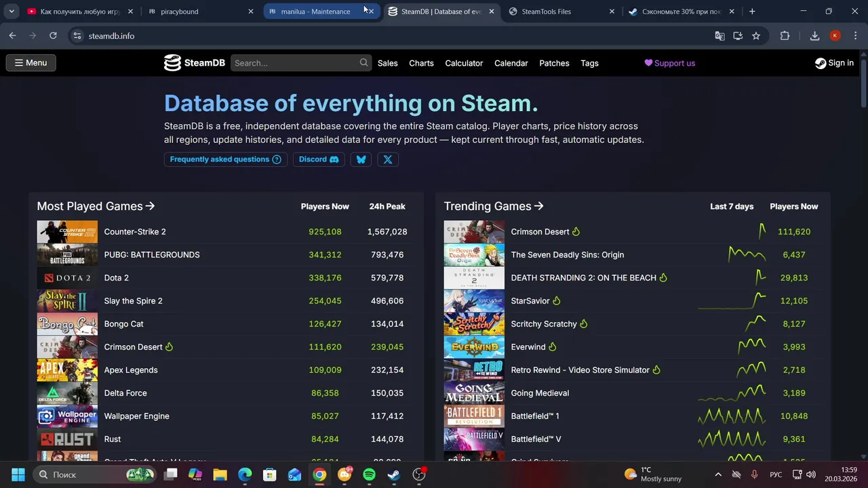
Task: Open the Patches page
Action: [x=554, y=63]
